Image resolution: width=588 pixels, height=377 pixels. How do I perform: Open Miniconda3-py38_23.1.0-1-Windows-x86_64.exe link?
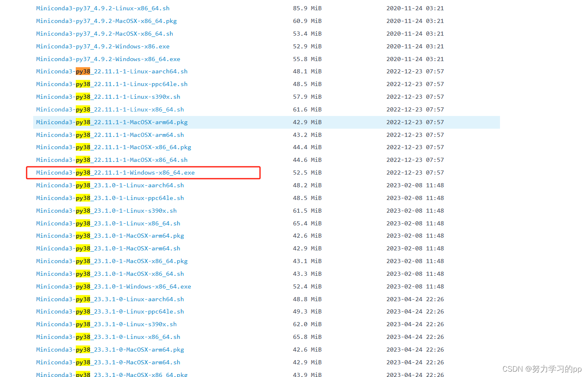[113, 286]
